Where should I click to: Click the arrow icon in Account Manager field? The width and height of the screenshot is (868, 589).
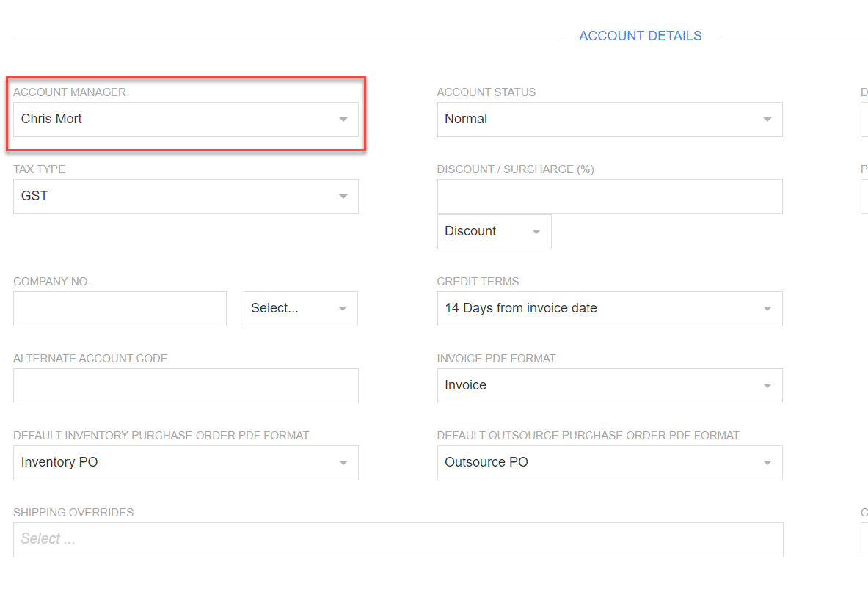pos(343,120)
